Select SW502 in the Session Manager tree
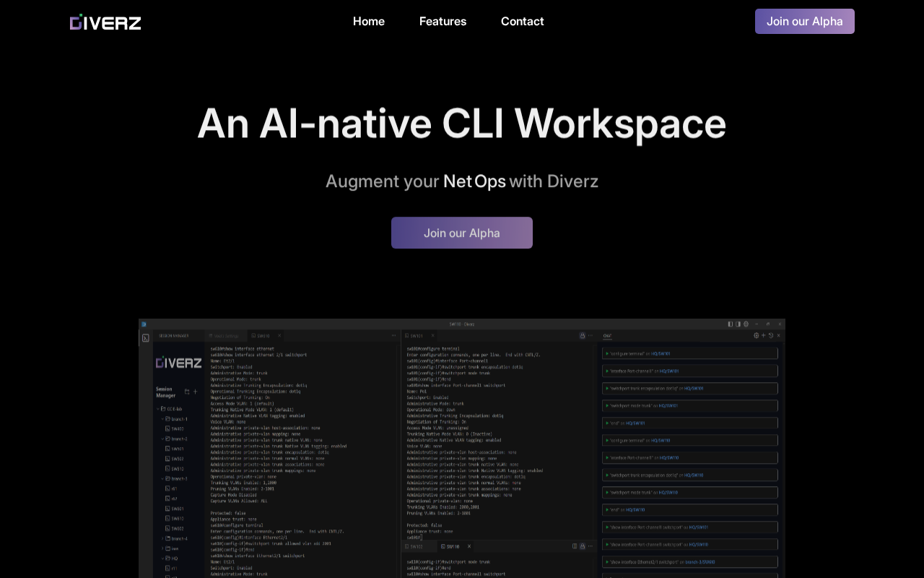Viewport: 924px width, 578px height. click(x=177, y=459)
